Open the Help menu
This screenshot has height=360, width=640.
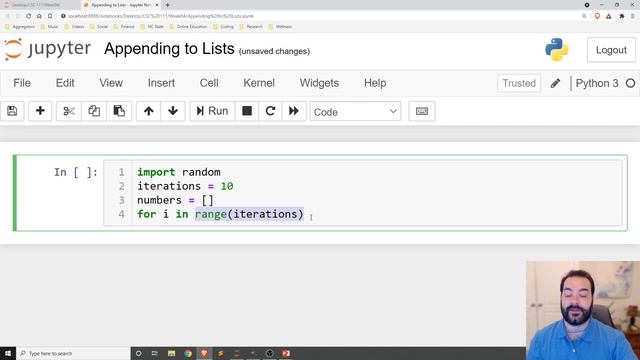point(375,83)
